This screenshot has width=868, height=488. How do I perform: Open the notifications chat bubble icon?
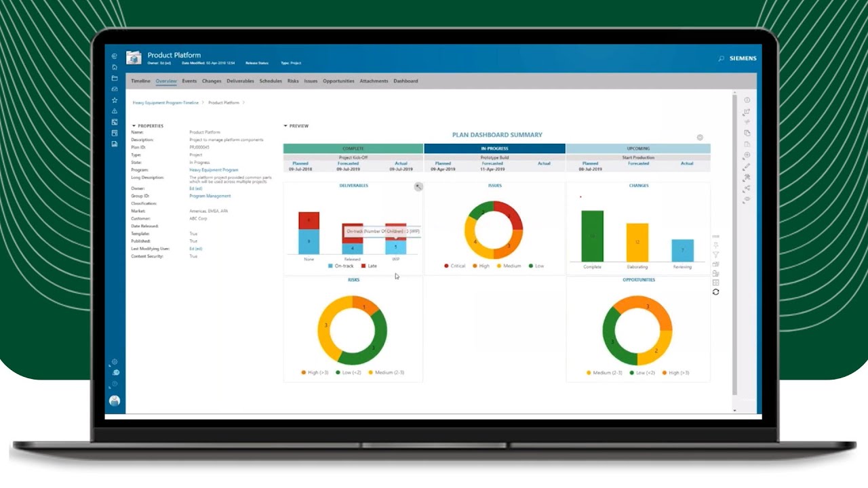(x=115, y=373)
